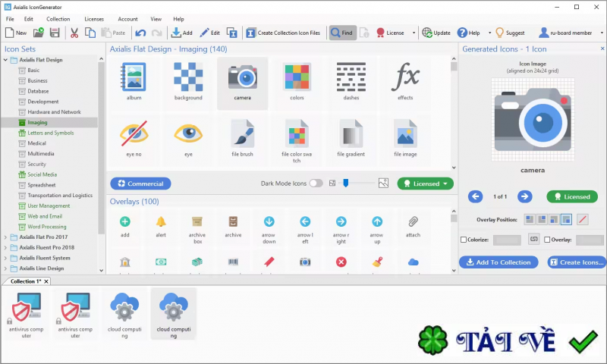Click the icon size slider handle
Image resolution: width=607 pixels, height=364 pixels.
click(x=346, y=183)
